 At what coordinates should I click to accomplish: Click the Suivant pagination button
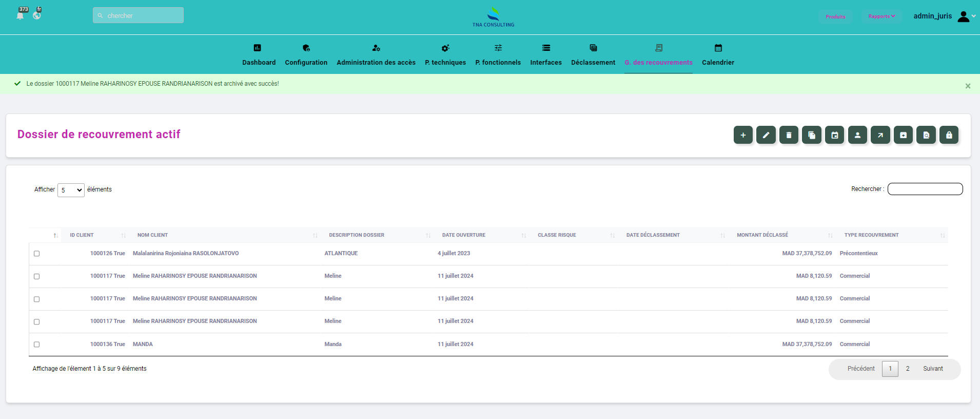click(933, 369)
